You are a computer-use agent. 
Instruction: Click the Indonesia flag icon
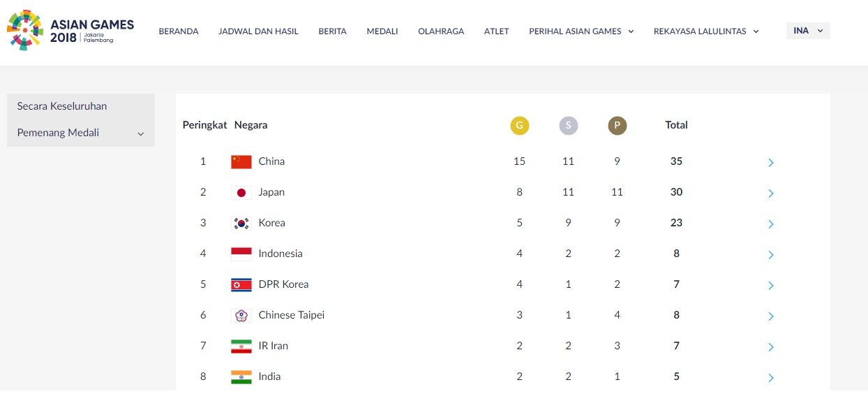pos(241,254)
